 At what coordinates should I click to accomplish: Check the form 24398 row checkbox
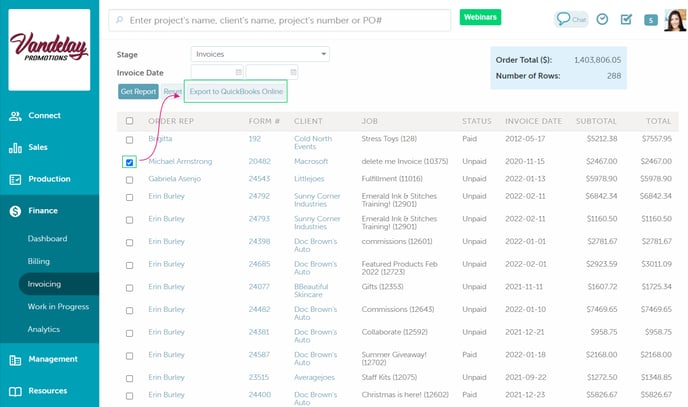129,243
